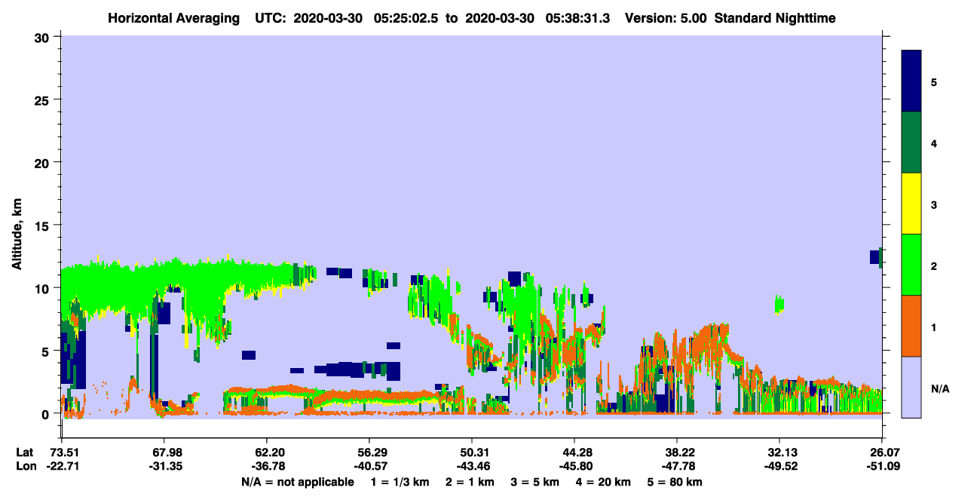Click the '5 = 80 km' legend entry
Image resolution: width=980 pixels, height=503 pixels.
[x=674, y=482]
